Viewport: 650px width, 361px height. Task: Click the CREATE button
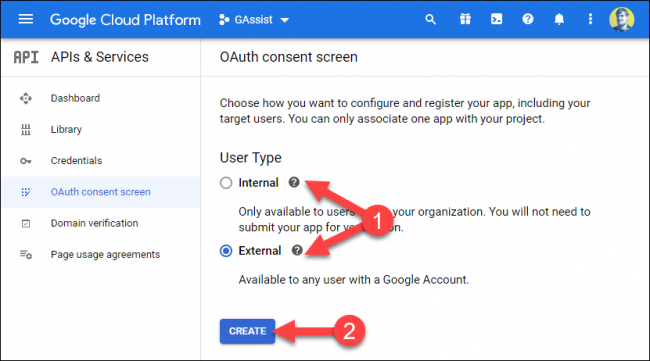[247, 331]
